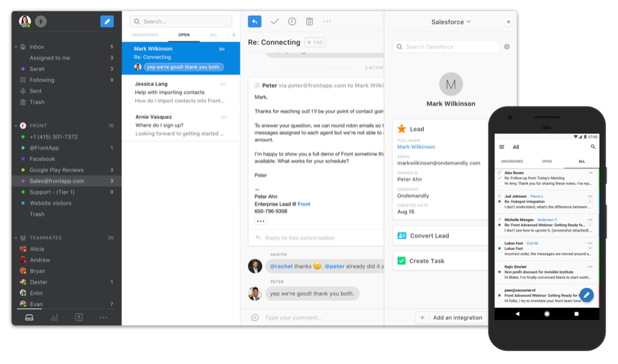Image resolution: width=618 pixels, height=364 pixels.
Task: Snooze conversation with the clock icon
Action: pos(292,21)
